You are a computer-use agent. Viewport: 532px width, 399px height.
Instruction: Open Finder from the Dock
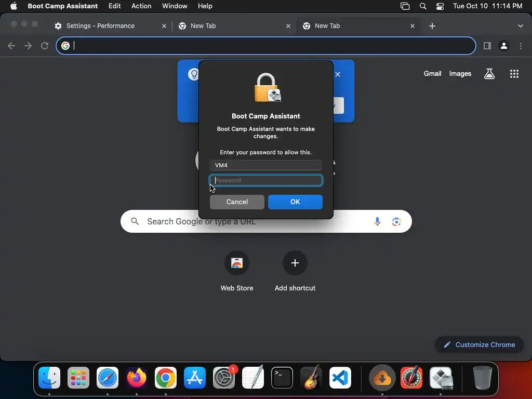click(49, 378)
